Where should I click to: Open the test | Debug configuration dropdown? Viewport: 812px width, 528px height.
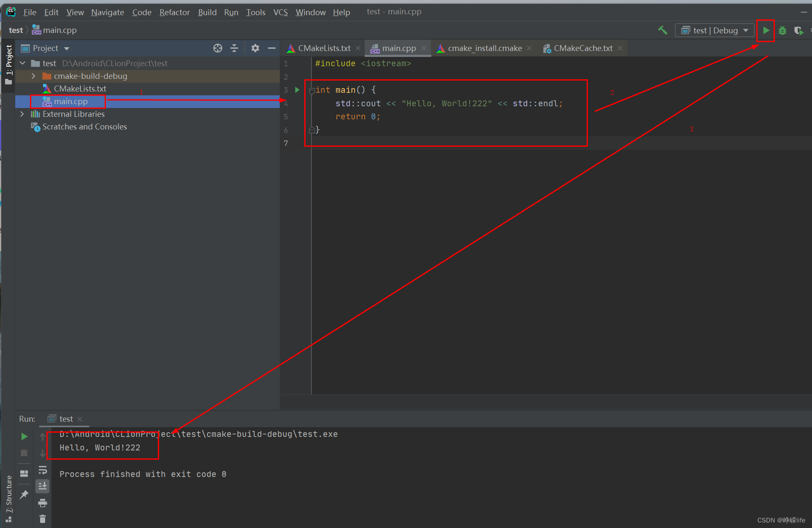[x=715, y=30]
